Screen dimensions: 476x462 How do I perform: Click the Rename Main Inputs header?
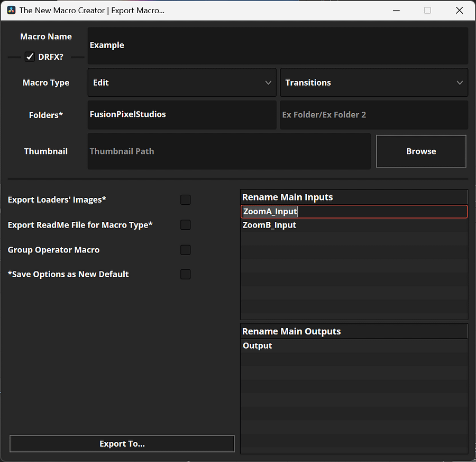point(354,197)
